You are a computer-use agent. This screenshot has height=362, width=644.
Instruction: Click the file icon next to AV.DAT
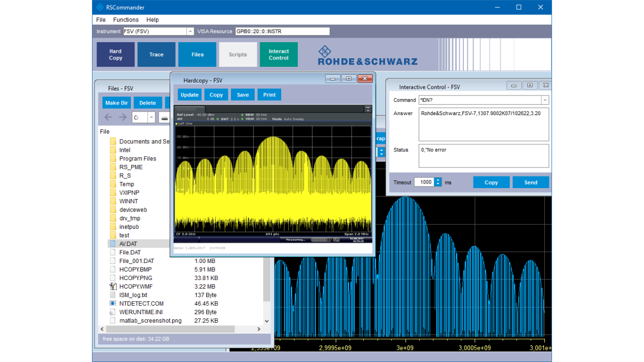tap(113, 244)
